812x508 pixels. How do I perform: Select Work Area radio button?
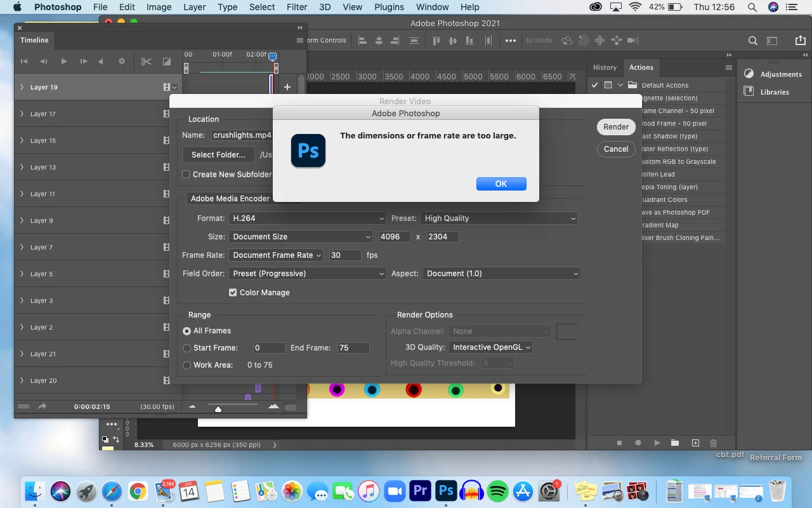187,365
